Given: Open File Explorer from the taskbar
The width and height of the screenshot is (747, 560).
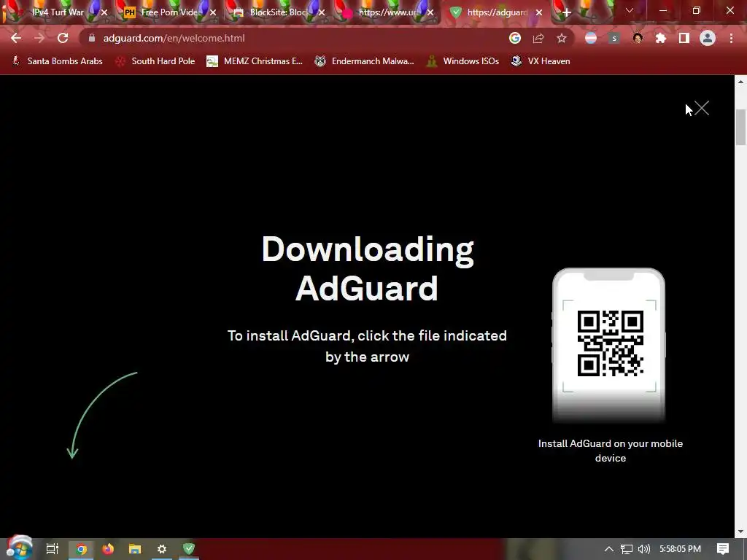Looking at the screenshot, I should tap(135, 549).
